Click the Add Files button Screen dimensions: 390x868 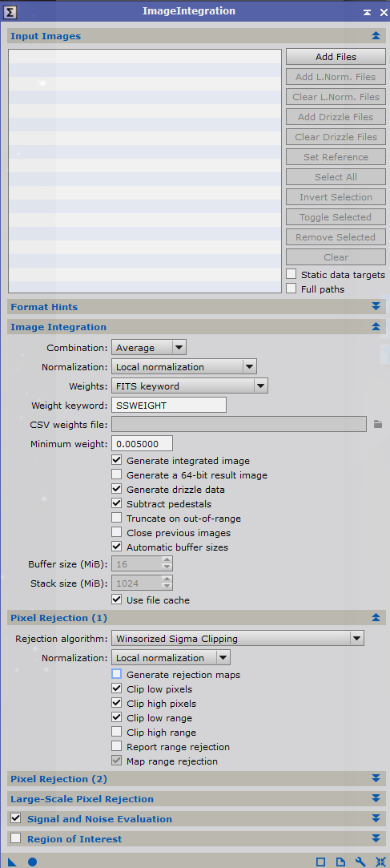(336, 56)
